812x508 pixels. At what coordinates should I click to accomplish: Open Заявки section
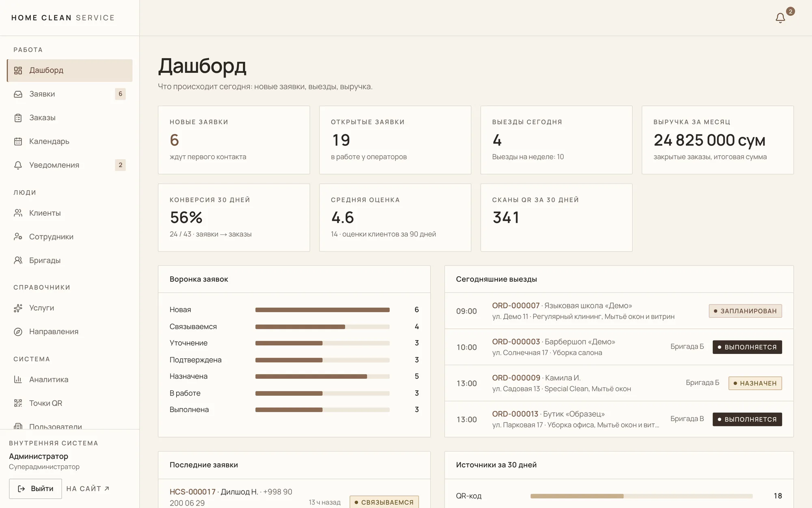pos(70,94)
